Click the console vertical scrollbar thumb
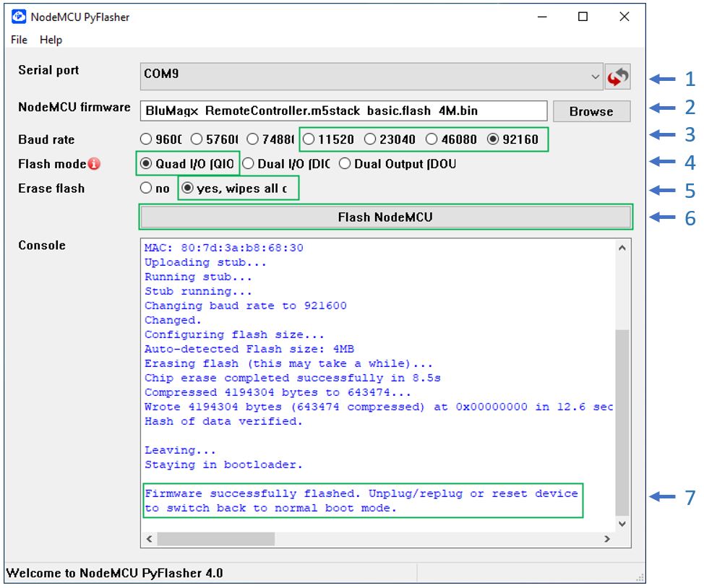The image size is (704, 588). coord(622,423)
